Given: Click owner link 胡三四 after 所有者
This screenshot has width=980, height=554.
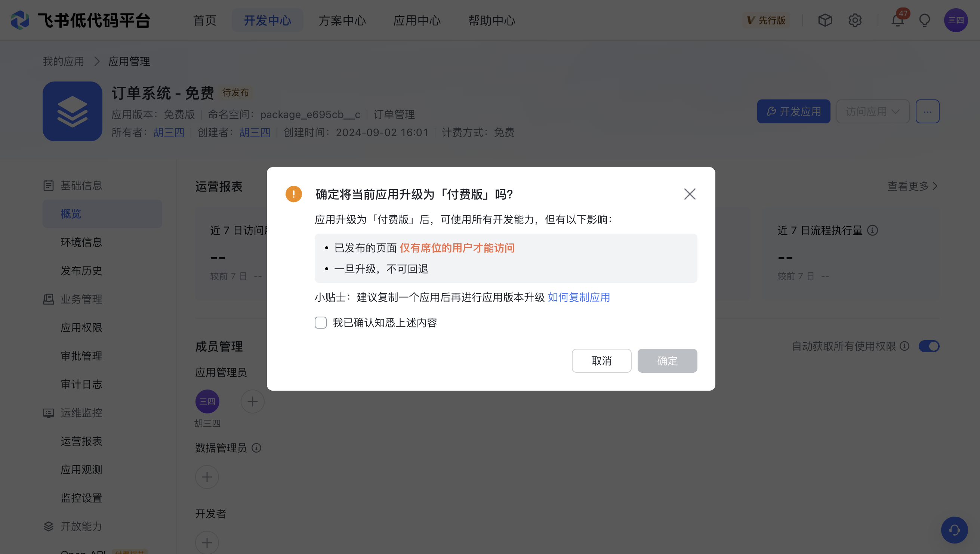Looking at the screenshot, I should tap(169, 132).
